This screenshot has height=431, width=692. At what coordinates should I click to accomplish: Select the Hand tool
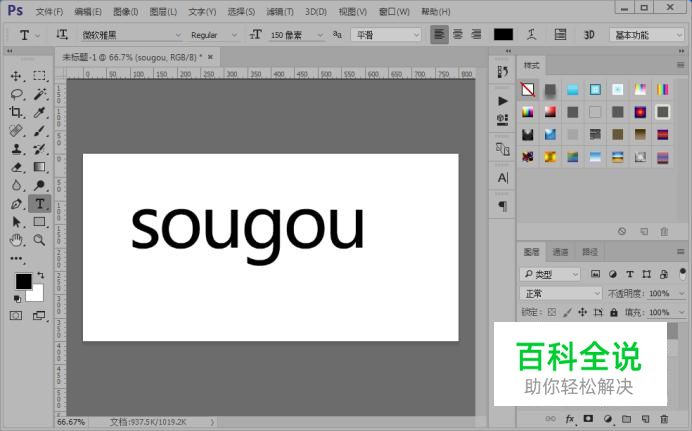pyautogui.click(x=16, y=240)
